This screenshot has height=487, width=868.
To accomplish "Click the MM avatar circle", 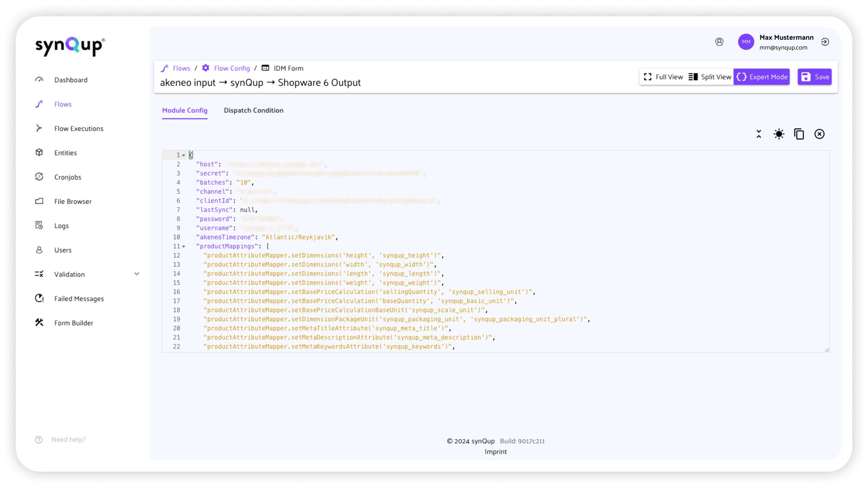I will [746, 42].
